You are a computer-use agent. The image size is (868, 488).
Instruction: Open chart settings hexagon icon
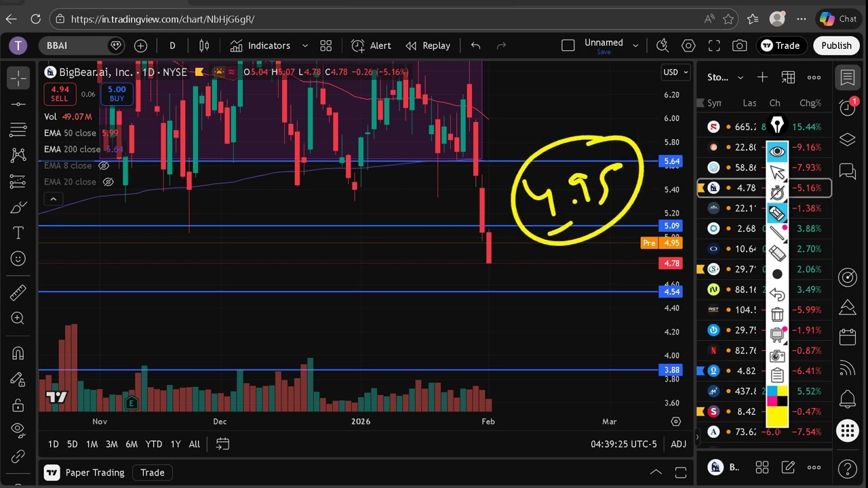[x=688, y=45]
